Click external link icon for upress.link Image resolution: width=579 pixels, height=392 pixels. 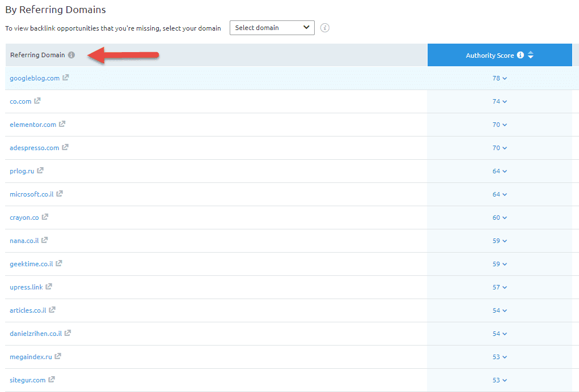point(49,287)
